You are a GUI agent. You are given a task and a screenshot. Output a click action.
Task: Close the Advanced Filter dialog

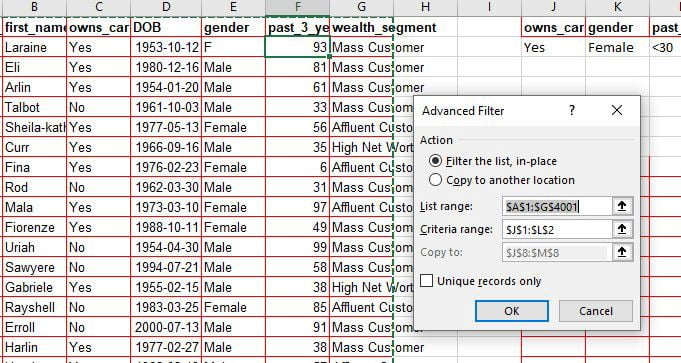[x=617, y=110]
